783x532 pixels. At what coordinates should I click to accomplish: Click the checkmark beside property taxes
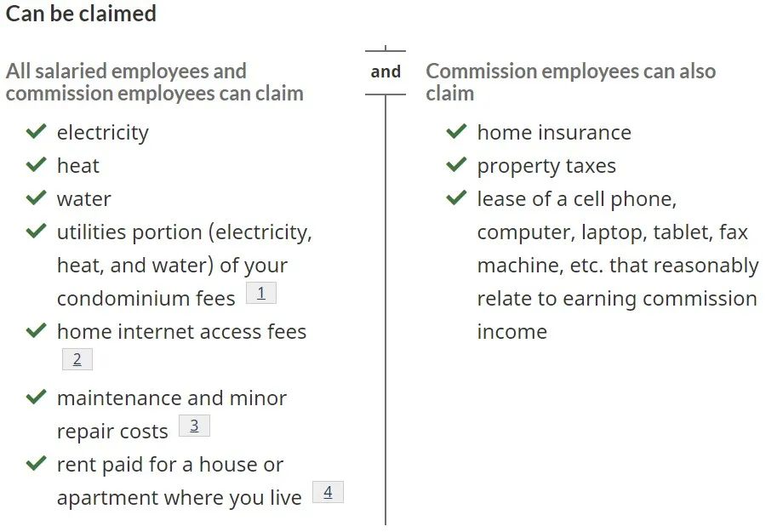(x=456, y=165)
